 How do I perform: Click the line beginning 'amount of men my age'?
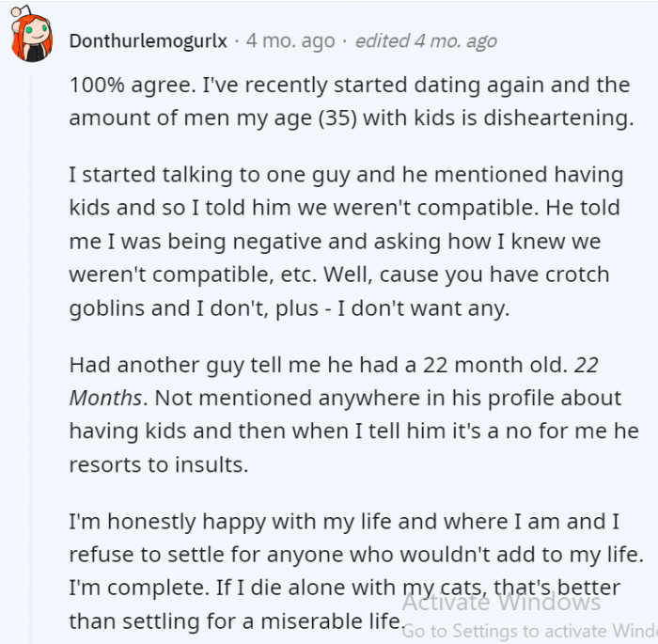click(x=352, y=118)
